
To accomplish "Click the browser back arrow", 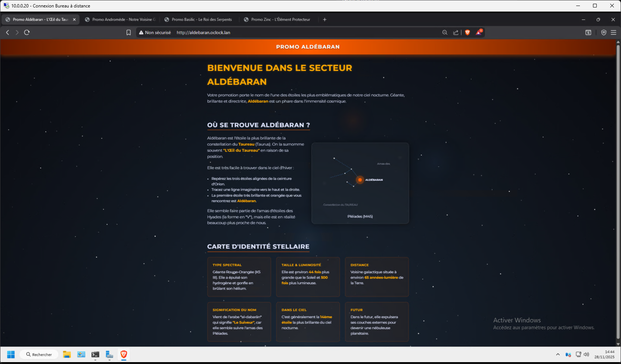I will point(7,32).
